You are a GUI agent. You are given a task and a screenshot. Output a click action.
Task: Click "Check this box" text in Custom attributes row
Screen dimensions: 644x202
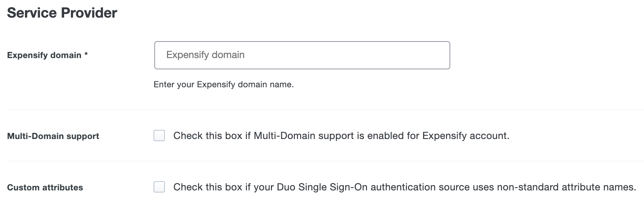(x=208, y=187)
